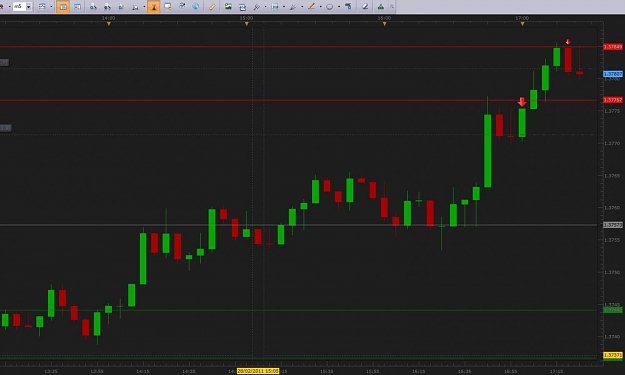Click the blue current price label
This screenshot has width=625, height=375.
613,74
